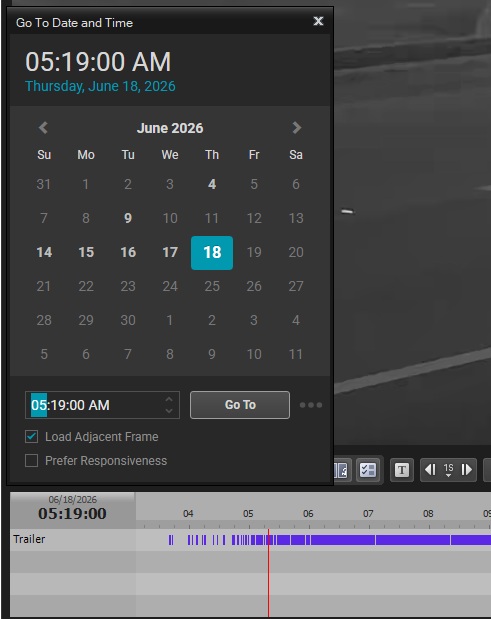The height and width of the screenshot is (619, 491).
Task: Click the Go To button
Action: (x=240, y=405)
